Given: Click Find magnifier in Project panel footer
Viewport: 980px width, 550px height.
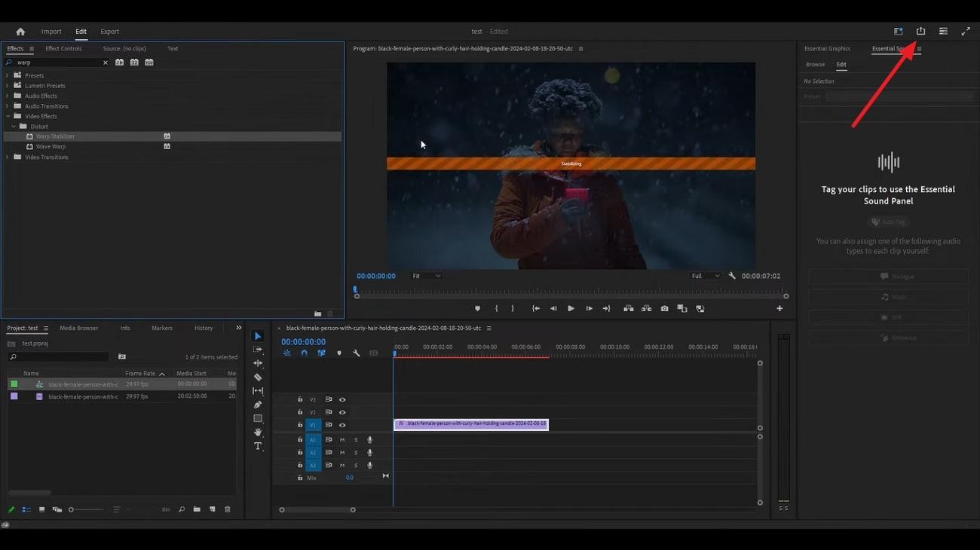Looking at the screenshot, I should click(182, 510).
